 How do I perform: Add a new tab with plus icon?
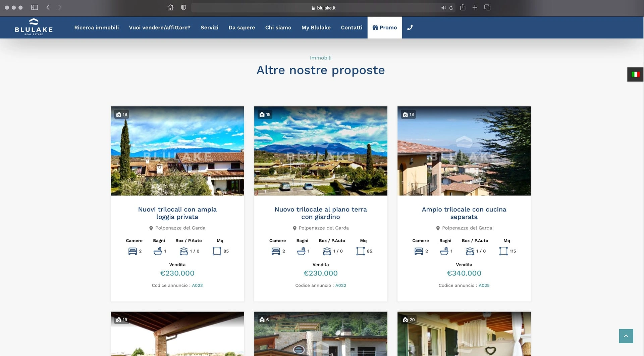[x=475, y=7]
